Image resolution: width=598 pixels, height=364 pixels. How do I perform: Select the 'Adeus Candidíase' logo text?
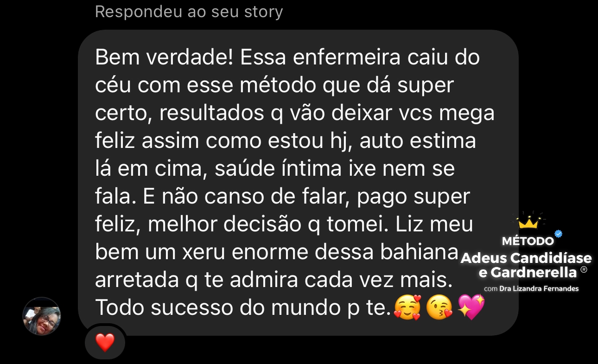(526, 258)
